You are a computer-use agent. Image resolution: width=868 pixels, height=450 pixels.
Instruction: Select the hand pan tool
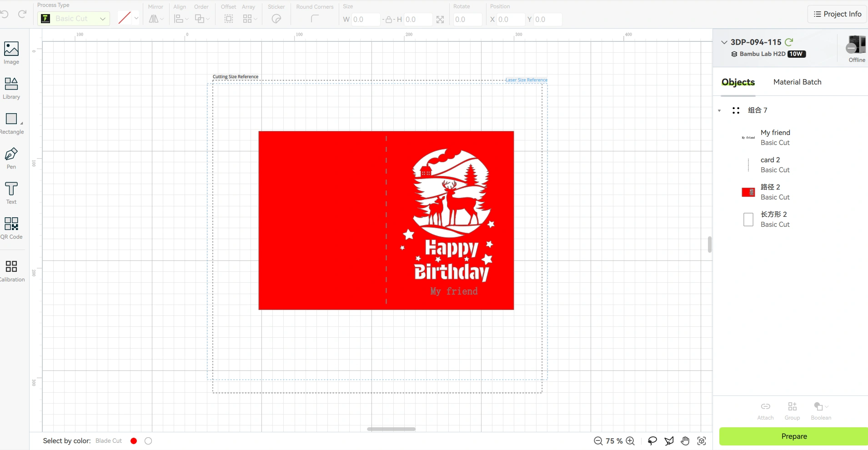[685, 441]
